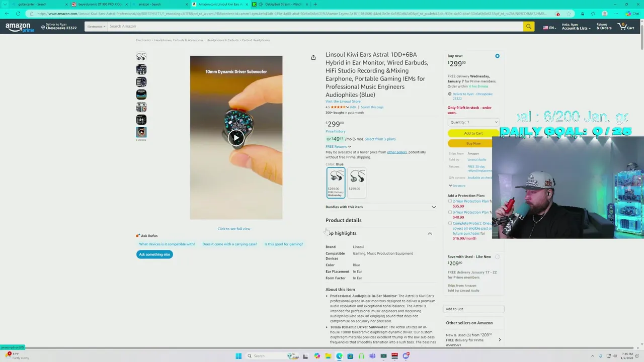Viewport: 644px width, 362px height.
Task: Switch to the OakleyBoiii Stream tab
Action: point(280,4)
